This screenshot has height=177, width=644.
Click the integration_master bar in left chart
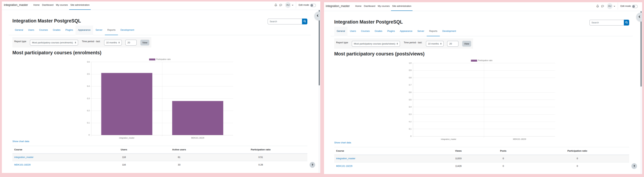pos(127,104)
